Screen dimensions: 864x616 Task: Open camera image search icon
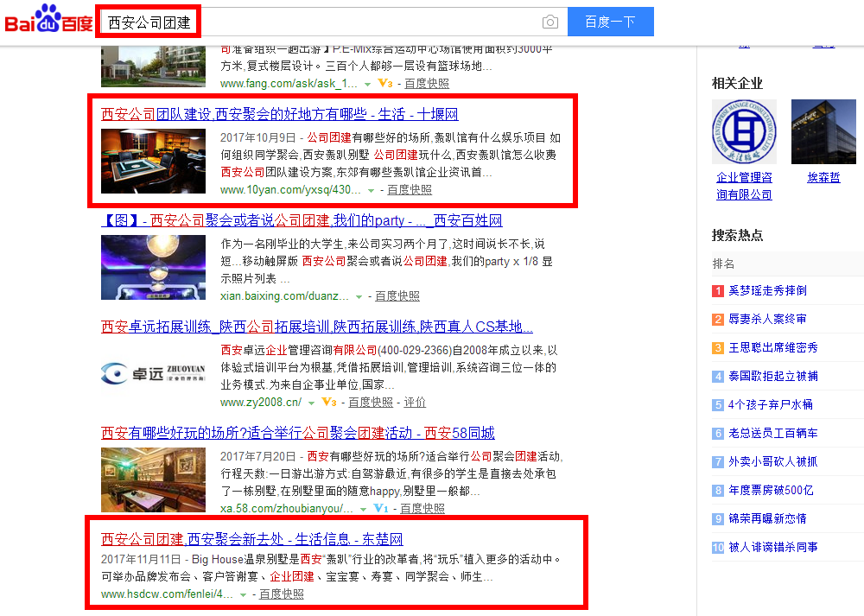pyautogui.click(x=550, y=22)
